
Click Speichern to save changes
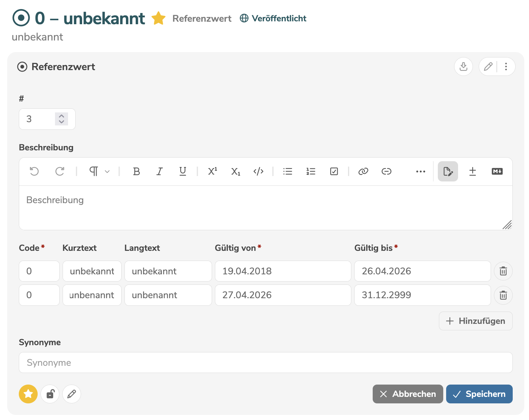479,394
